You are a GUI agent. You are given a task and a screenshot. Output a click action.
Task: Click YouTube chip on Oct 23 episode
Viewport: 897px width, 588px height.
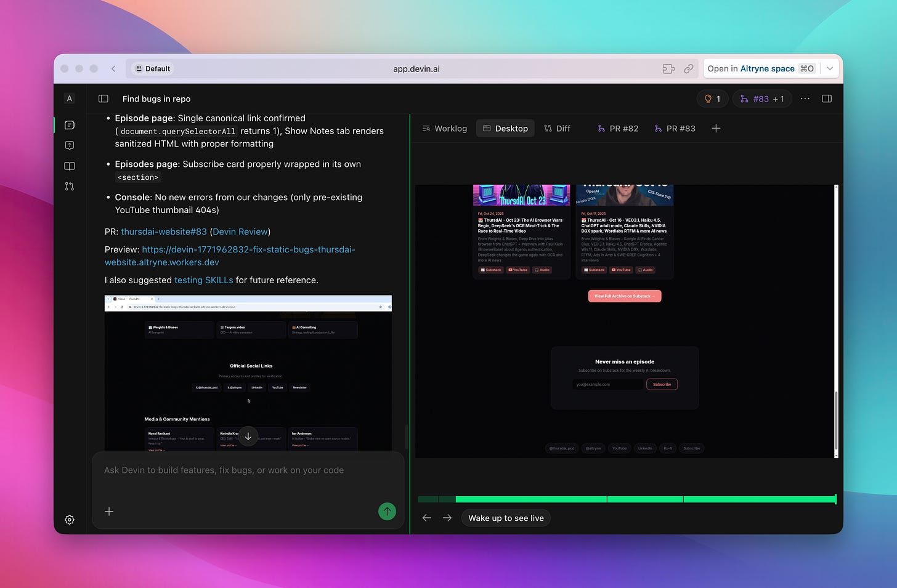(x=518, y=270)
